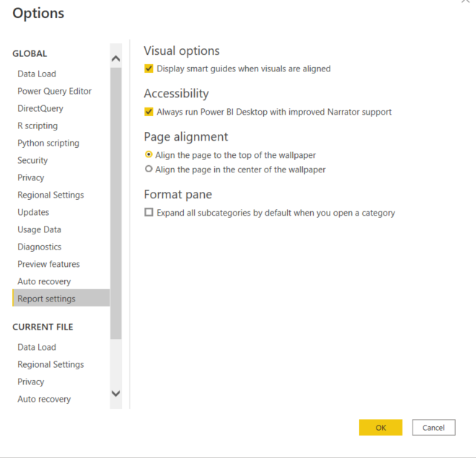Select Python scripting options
Viewport: 476px width, 458px height.
coord(48,143)
